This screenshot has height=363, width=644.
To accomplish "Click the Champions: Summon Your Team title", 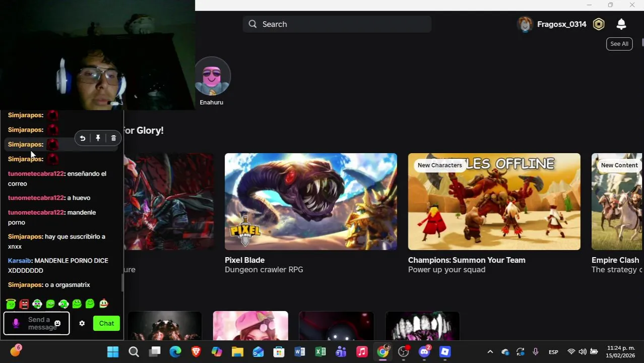I will [x=467, y=260].
